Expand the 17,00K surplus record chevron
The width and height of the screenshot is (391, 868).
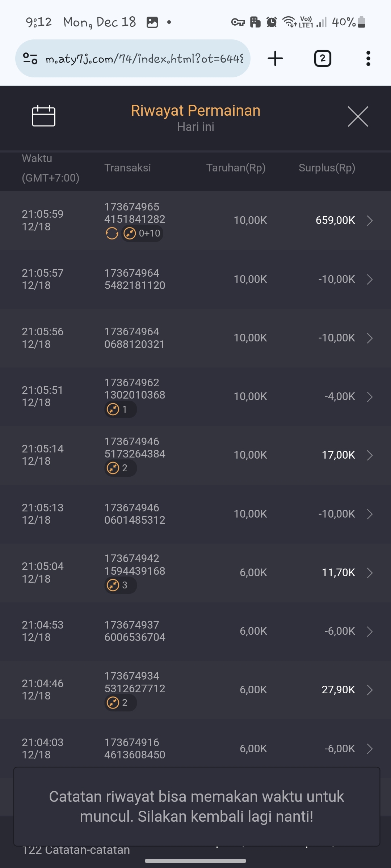tap(370, 455)
